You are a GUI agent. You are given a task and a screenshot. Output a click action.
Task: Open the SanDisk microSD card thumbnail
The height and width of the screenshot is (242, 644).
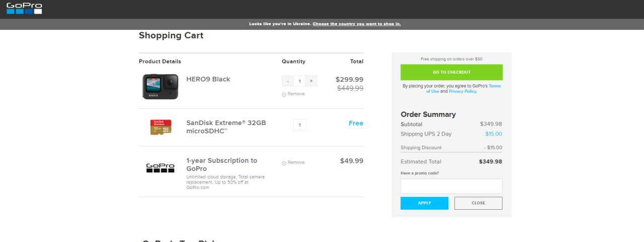pos(160,127)
